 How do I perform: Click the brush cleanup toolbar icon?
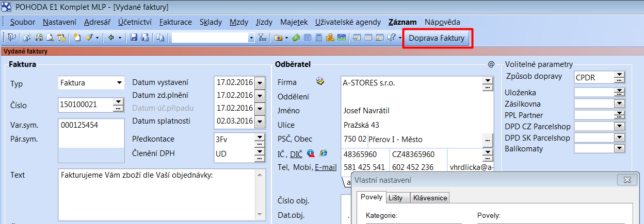tap(89, 38)
